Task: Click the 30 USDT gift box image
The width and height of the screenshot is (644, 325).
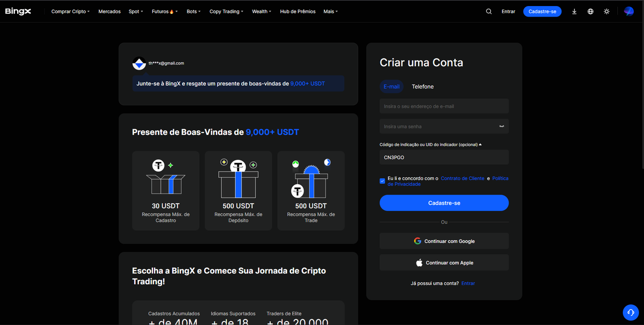Action: pyautogui.click(x=166, y=177)
